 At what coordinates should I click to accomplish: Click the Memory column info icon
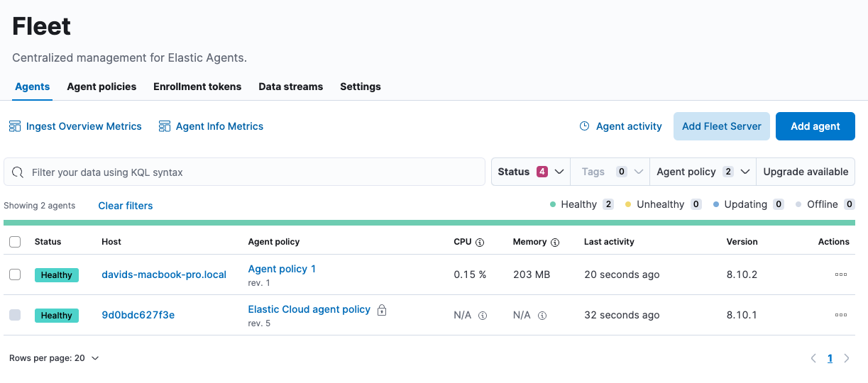pos(555,242)
